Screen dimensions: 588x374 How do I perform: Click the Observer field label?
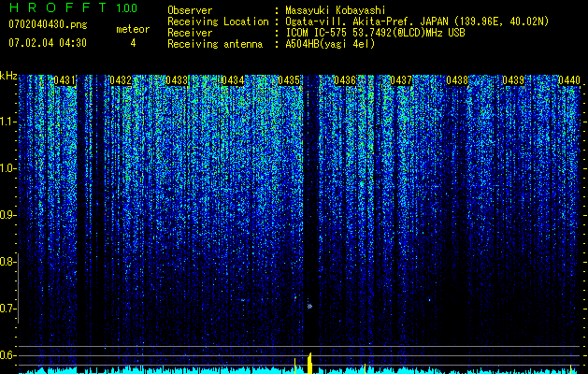[190, 11]
